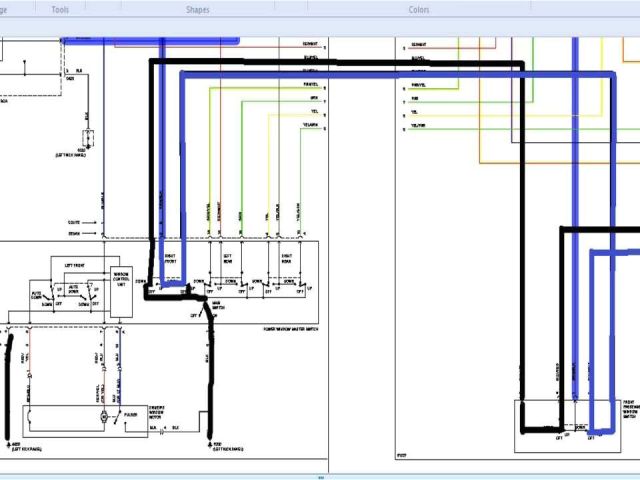This screenshot has width=640, height=480.
Task: Click the Shapes ribbon group label
Action: click(198, 10)
